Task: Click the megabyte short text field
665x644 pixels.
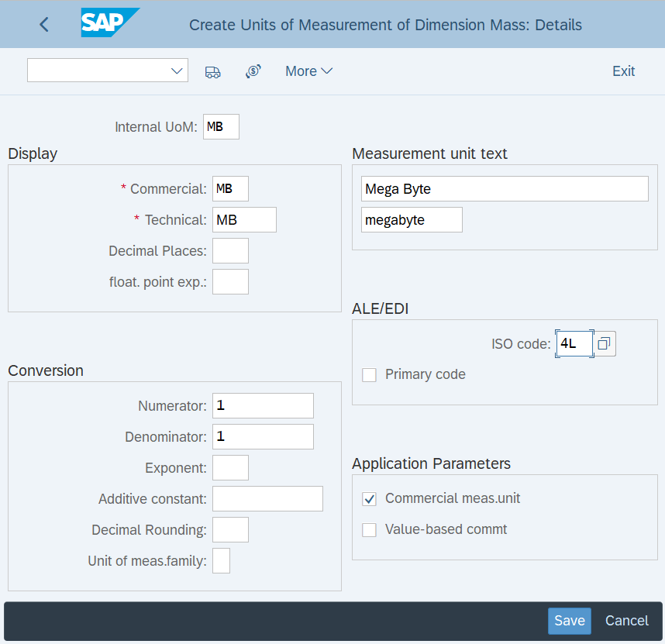Action: coord(412,219)
